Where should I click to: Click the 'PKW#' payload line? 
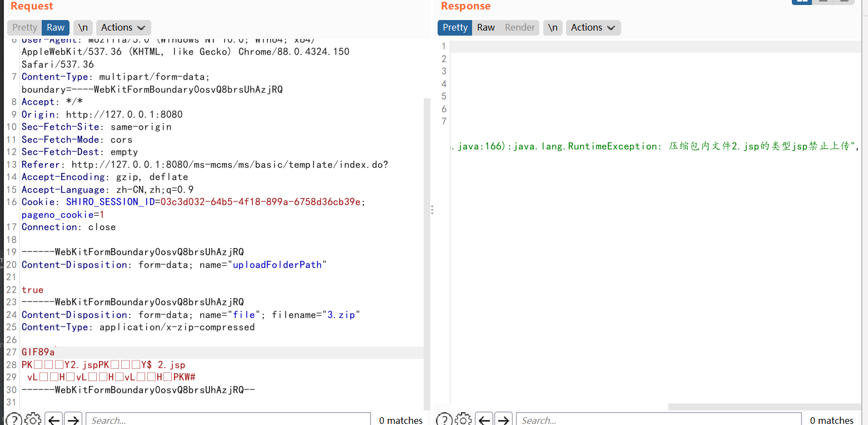[111, 377]
